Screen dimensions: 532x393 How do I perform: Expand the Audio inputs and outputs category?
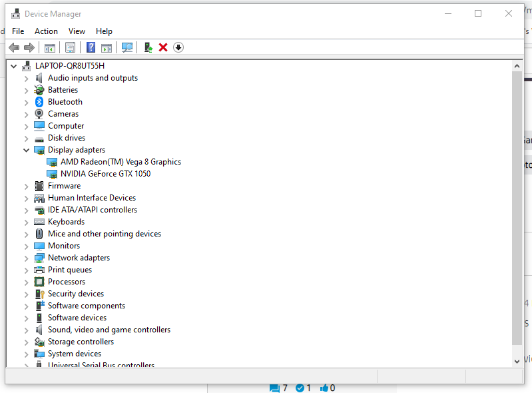(26, 79)
